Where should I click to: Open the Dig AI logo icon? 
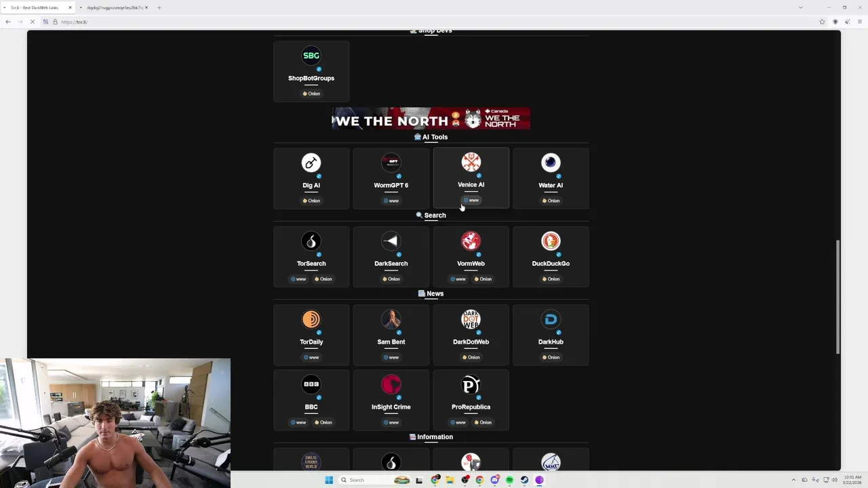311,163
